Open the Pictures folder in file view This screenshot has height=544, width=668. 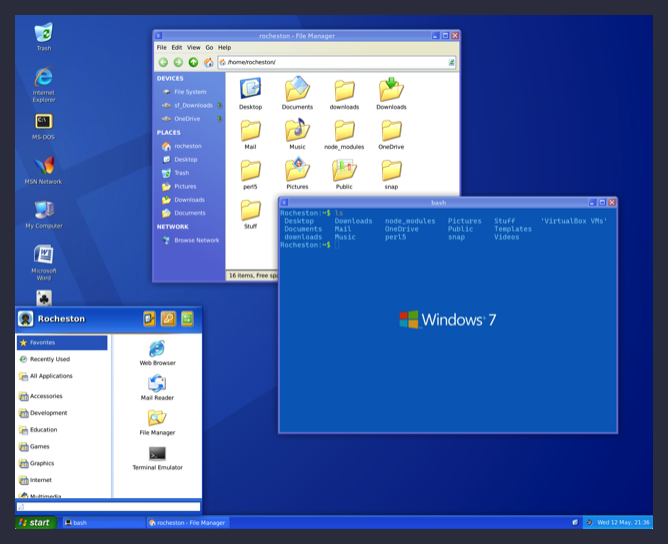[297, 173]
